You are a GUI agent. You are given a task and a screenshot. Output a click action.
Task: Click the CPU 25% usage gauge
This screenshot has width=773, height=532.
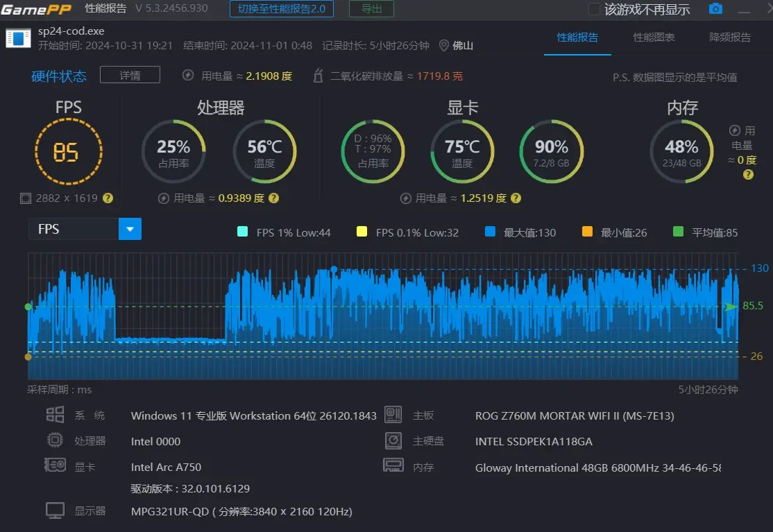coord(173,152)
